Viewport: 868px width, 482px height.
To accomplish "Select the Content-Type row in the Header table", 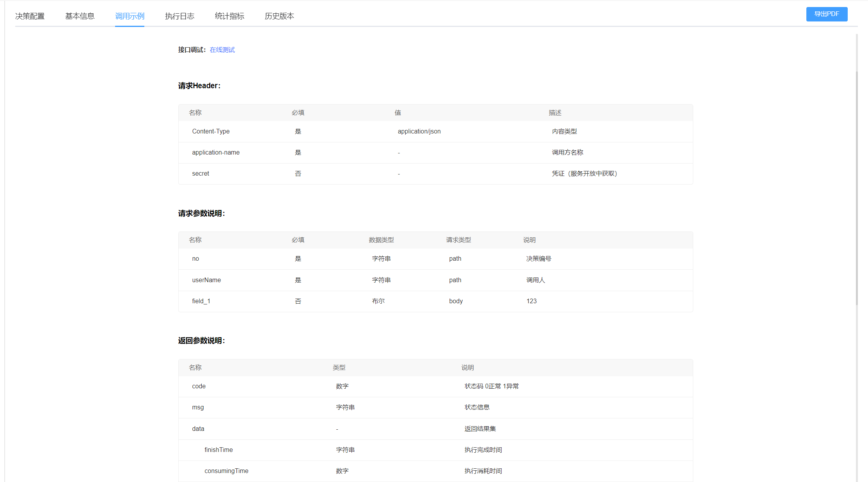I will (211, 132).
